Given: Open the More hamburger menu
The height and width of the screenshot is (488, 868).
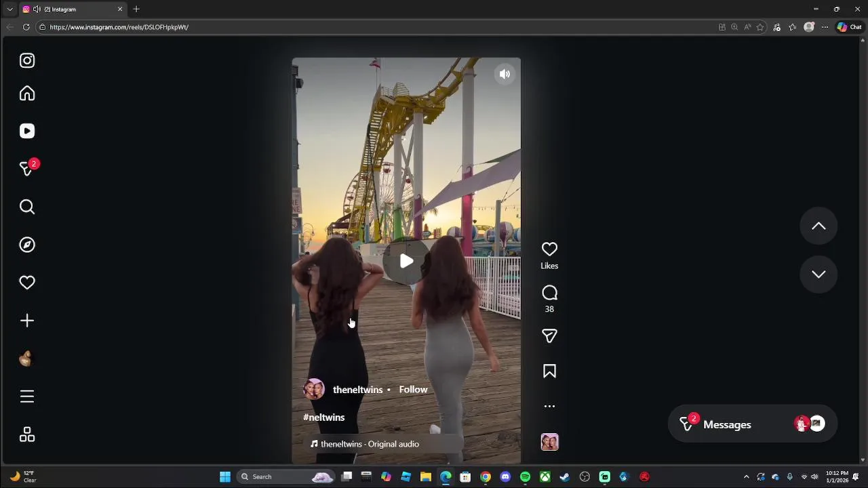Looking at the screenshot, I should point(27,396).
